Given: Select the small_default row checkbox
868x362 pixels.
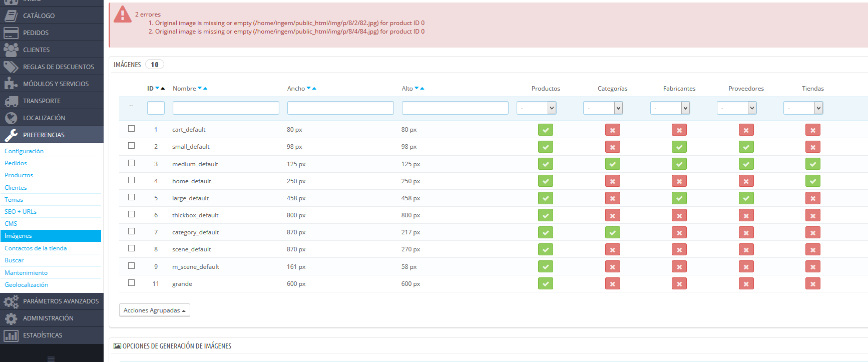Looking at the screenshot, I should tap(132, 146).
